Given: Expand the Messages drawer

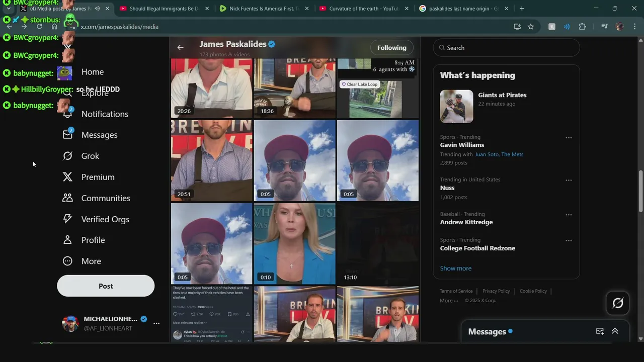Looking at the screenshot, I should (x=615, y=331).
